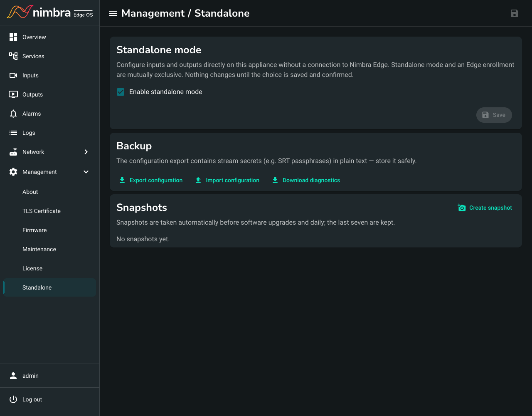The height and width of the screenshot is (416, 532).
Task: Click the 'No snapshots yet.' text
Action: point(143,239)
